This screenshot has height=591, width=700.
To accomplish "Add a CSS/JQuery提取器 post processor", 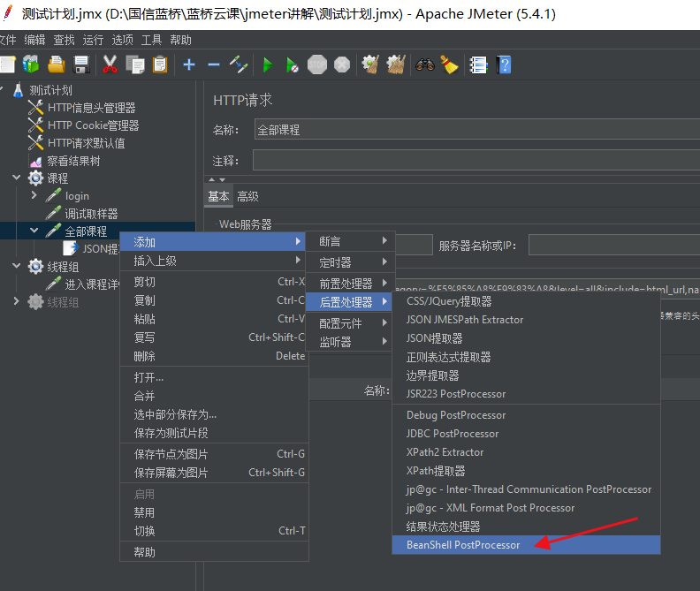I will click(527, 301).
